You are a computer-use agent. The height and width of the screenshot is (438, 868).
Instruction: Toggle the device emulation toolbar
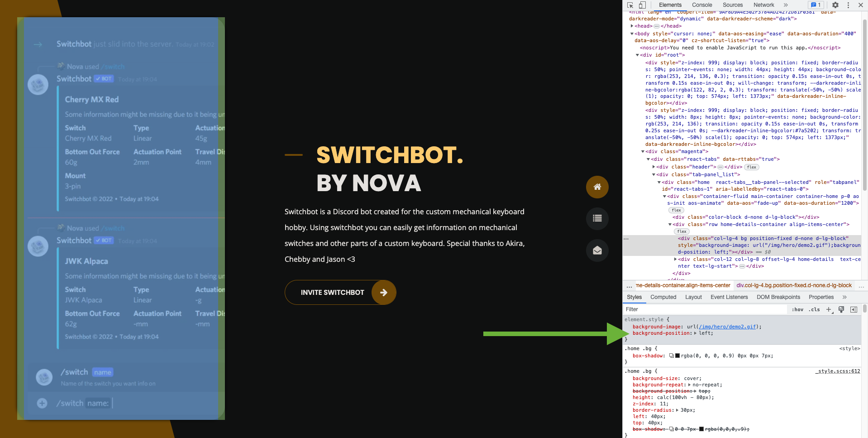tap(642, 5)
